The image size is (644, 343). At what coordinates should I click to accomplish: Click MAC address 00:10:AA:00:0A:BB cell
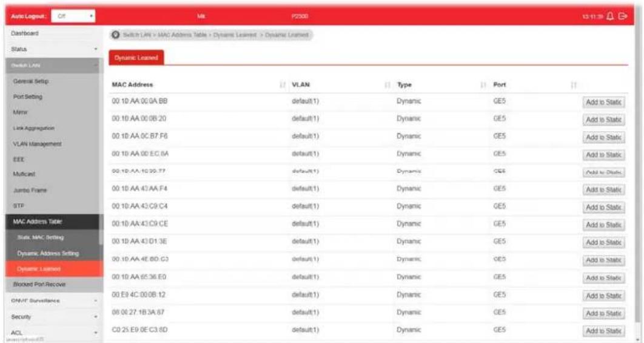tap(139, 101)
